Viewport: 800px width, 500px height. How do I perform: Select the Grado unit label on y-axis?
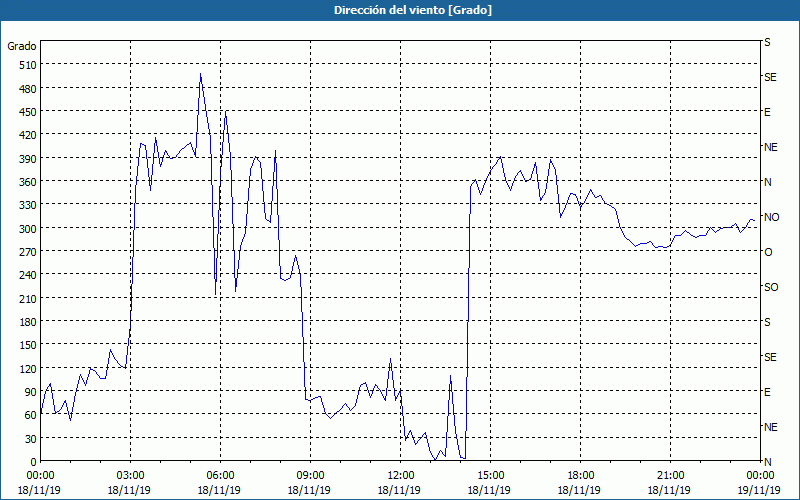22,46
